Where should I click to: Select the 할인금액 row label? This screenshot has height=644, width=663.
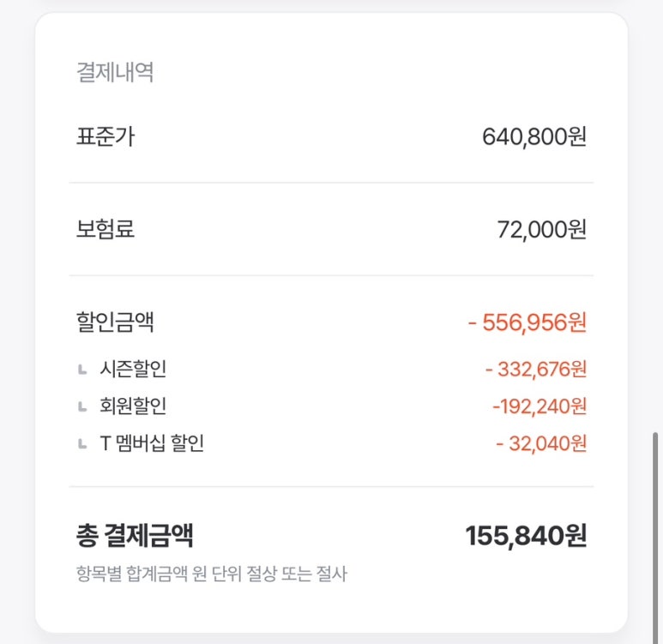coord(115,322)
